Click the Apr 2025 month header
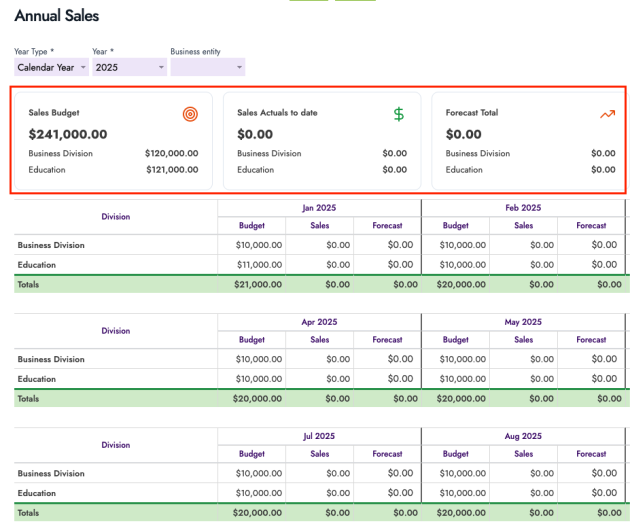The height and width of the screenshot is (528, 630). pos(319,322)
